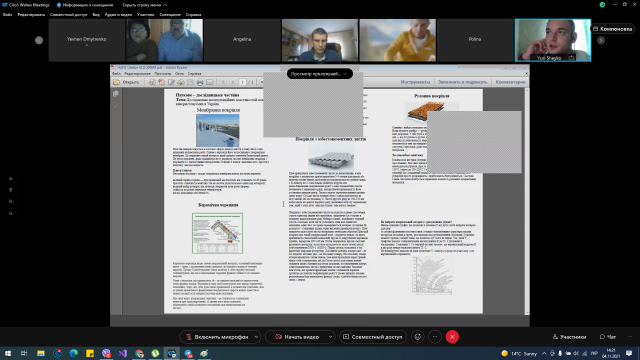Screen dimensions: 640x360
Task: Open Windows notification center icon
Action: [x=629, y=353]
